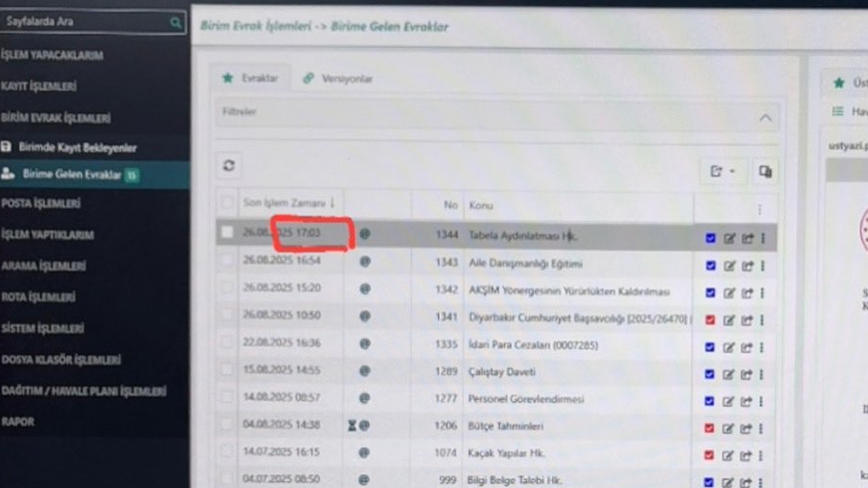The width and height of the screenshot is (868, 488).
Task: Open kebab menu for Aile Danışmanlığı Eğitimi row
Action: pos(763,266)
